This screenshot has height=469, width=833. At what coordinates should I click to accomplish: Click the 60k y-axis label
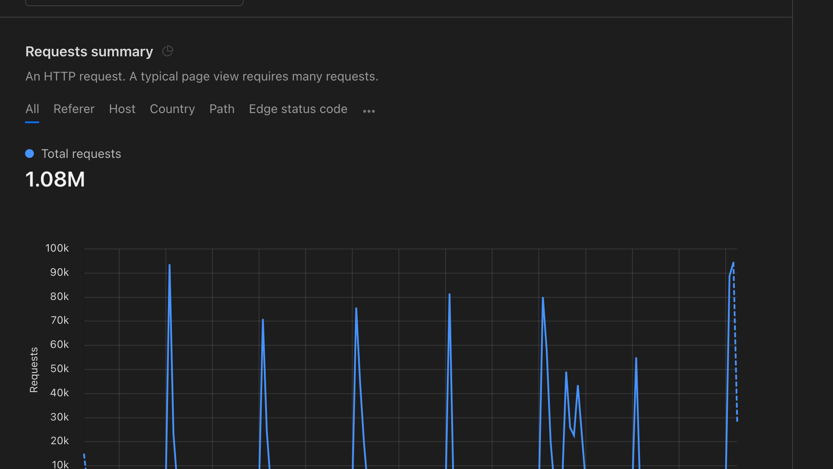pyautogui.click(x=60, y=344)
